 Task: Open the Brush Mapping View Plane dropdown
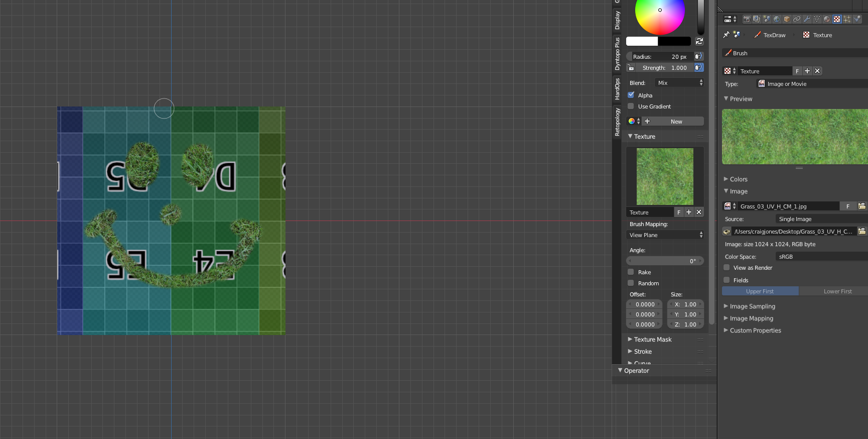coord(665,235)
